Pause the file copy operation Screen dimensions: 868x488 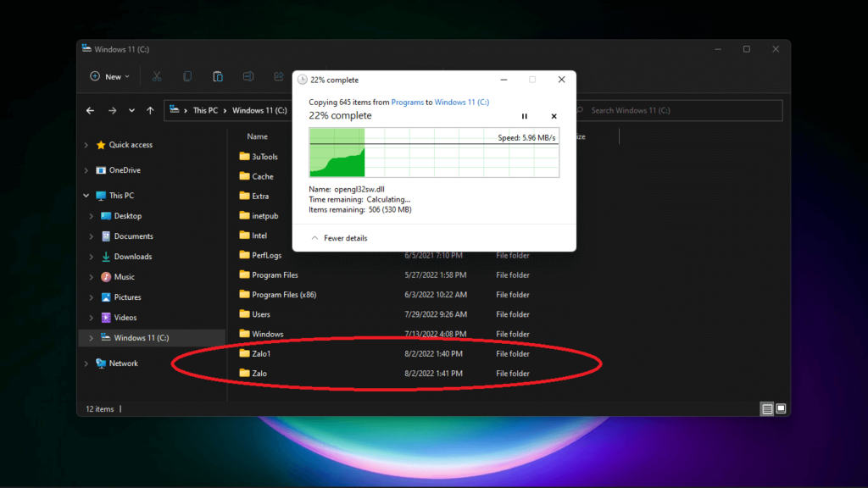point(525,116)
